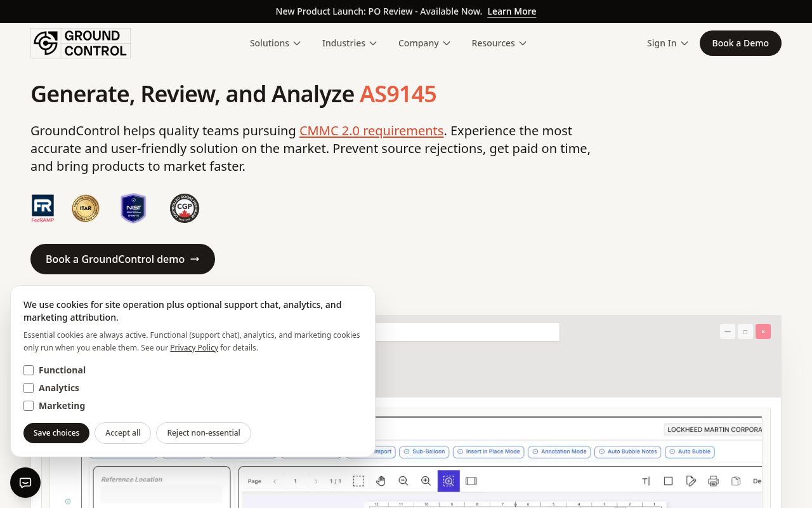The height and width of the screenshot is (508, 812).
Task: Expand the Resources menu
Action: tap(499, 43)
